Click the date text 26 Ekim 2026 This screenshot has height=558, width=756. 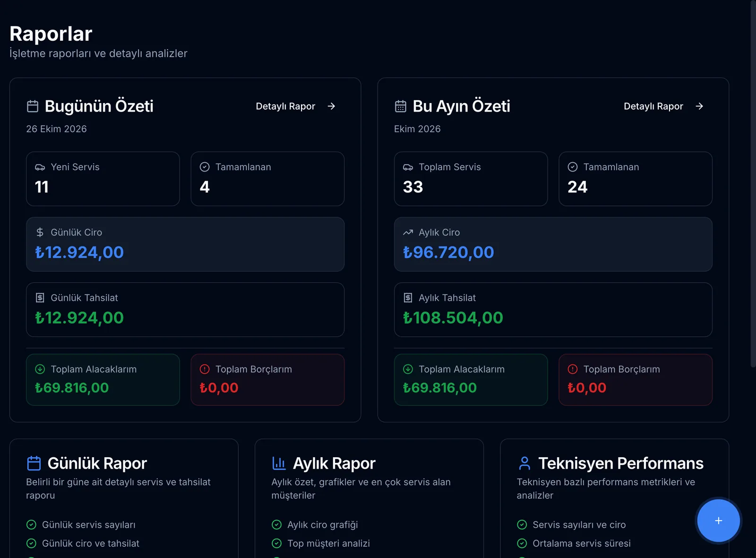click(x=57, y=129)
